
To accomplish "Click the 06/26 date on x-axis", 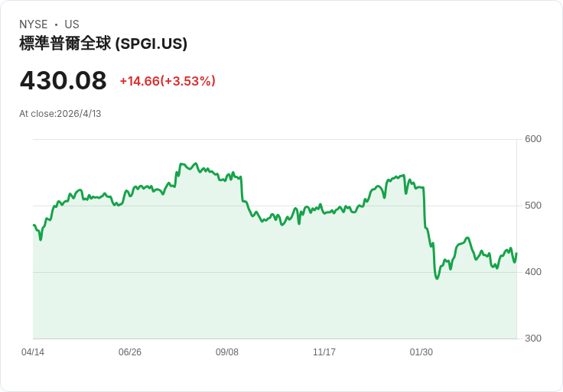I will tap(130, 352).
